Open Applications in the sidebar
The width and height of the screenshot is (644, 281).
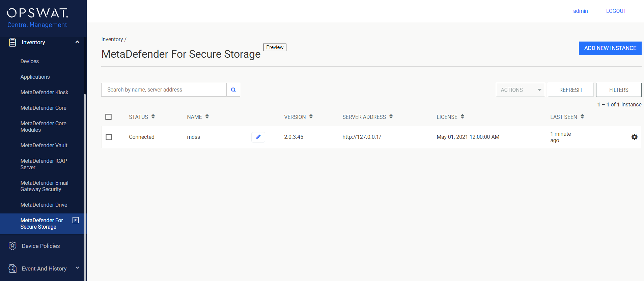coord(35,77)
